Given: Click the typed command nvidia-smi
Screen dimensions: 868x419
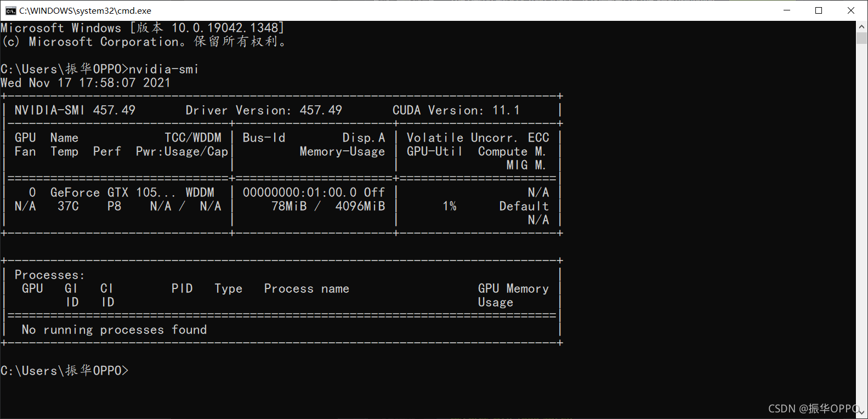Looking at the screenshot, I should tap(163, 69).
